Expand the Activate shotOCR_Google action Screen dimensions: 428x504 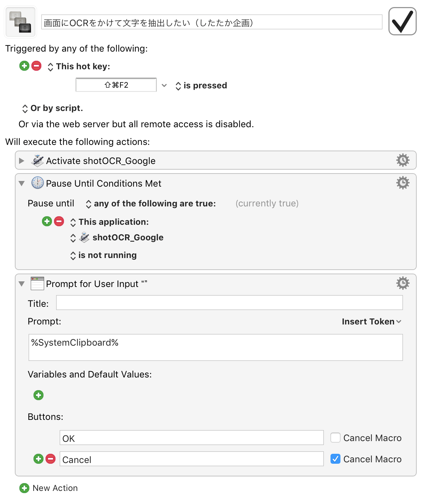(22, 161)
